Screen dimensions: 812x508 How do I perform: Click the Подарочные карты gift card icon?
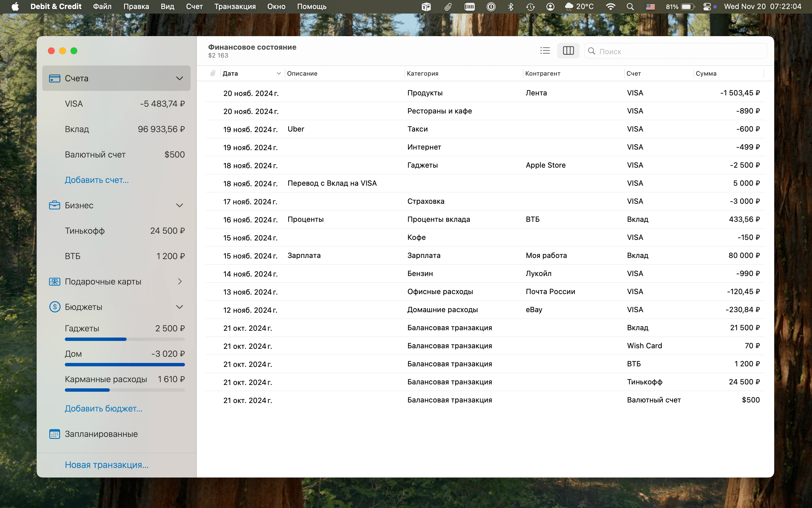point(54,282)
